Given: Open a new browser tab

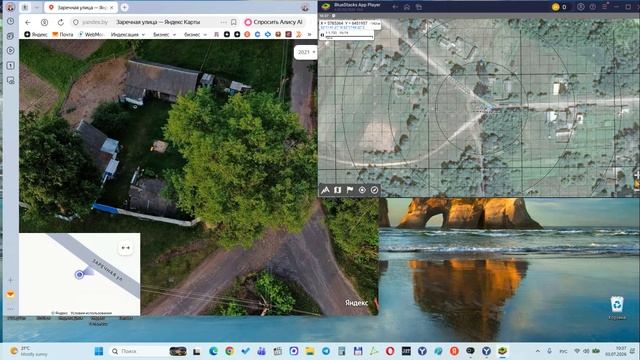Looking at the screenshot, I should (124, 7).
